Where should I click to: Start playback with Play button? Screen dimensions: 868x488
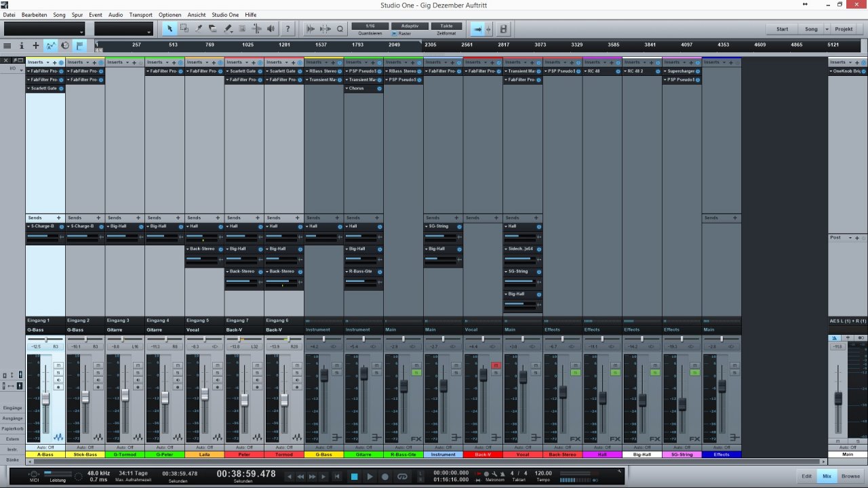[x=370, y=476]
